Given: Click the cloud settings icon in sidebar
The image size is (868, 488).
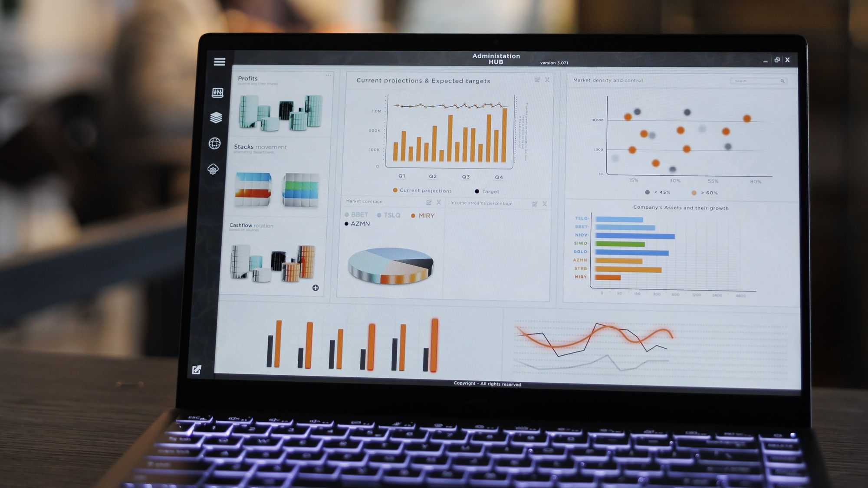Looking at the screenshot, I should (213, 169).
